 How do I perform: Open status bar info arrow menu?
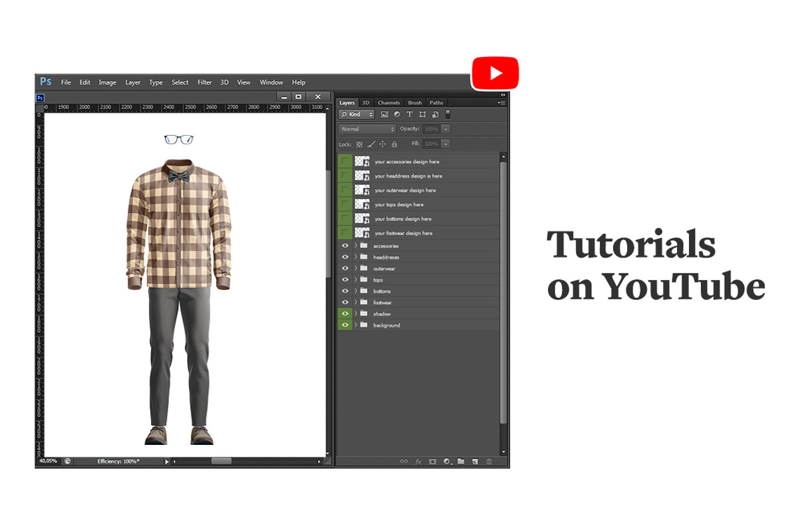click(x=167, y=461)
